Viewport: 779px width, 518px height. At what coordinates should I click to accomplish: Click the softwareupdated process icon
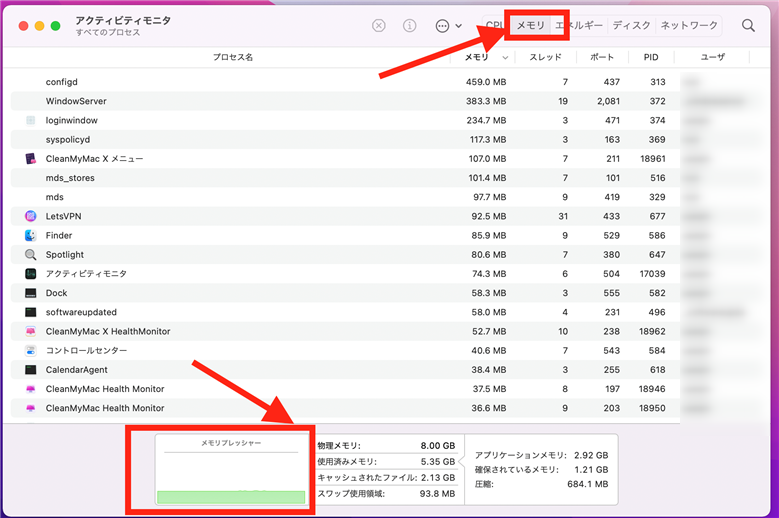point(30,312)
